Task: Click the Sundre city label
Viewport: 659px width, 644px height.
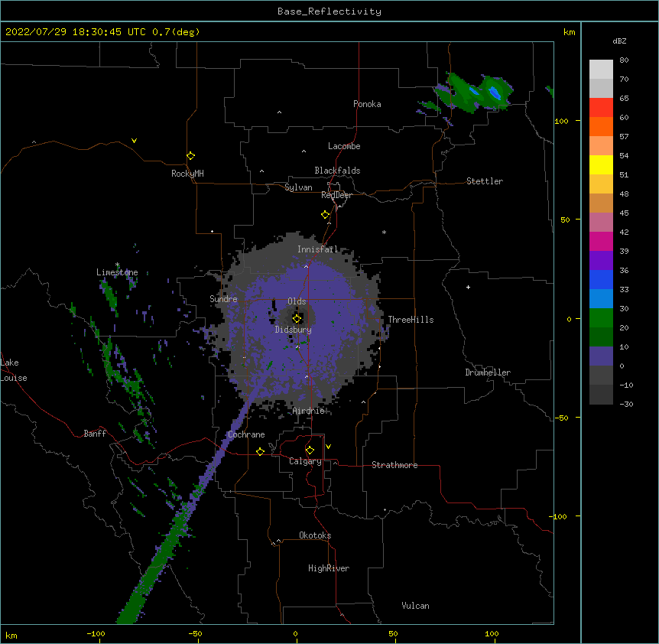Action: (223, 299)
